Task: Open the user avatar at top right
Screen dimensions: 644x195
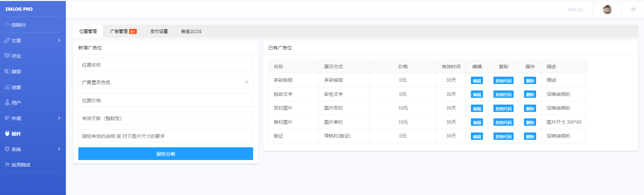Action: (x=607, y=9)
